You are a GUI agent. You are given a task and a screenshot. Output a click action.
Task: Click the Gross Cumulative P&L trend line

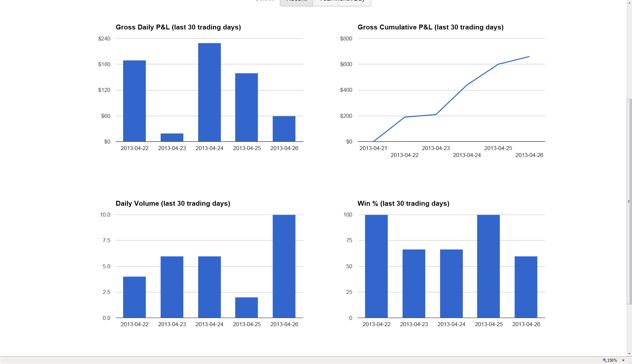point(451,99)
